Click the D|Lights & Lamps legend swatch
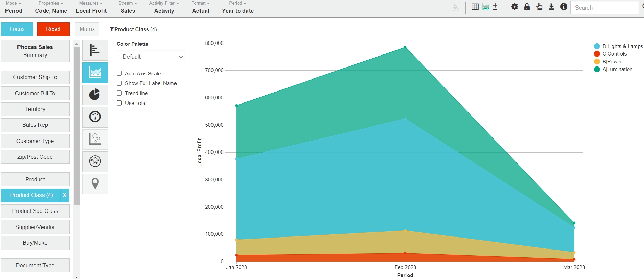This screenshot has width=644, height=279. (597, 46)
